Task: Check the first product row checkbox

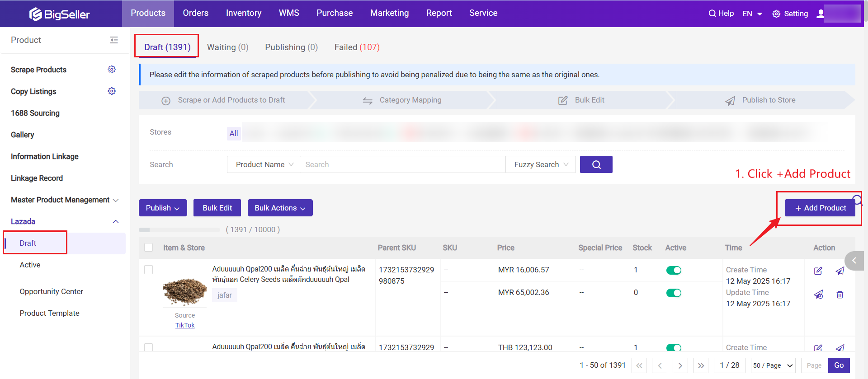Action: 148,270
